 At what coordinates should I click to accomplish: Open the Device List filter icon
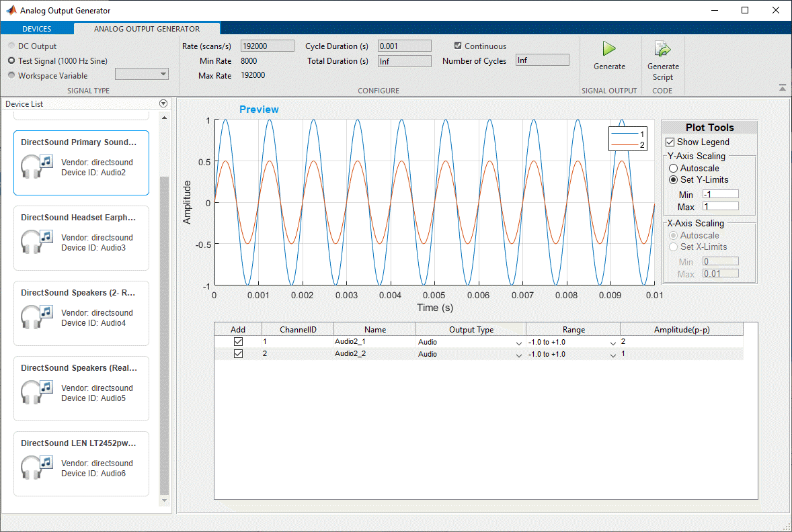click(163, 103)
